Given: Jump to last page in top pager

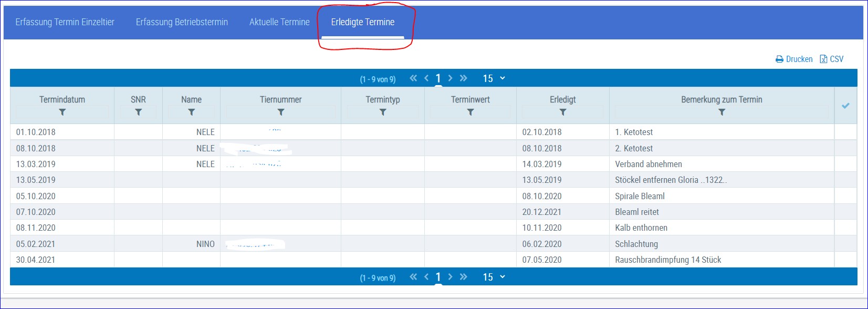Looking at the screenshot, I should point(463,78).
